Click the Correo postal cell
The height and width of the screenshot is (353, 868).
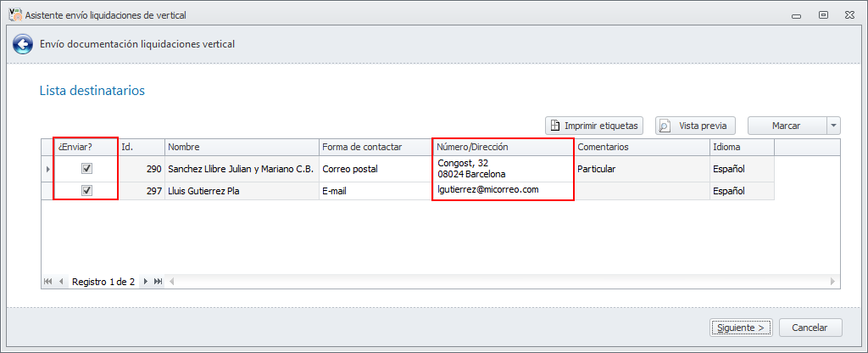376,169
